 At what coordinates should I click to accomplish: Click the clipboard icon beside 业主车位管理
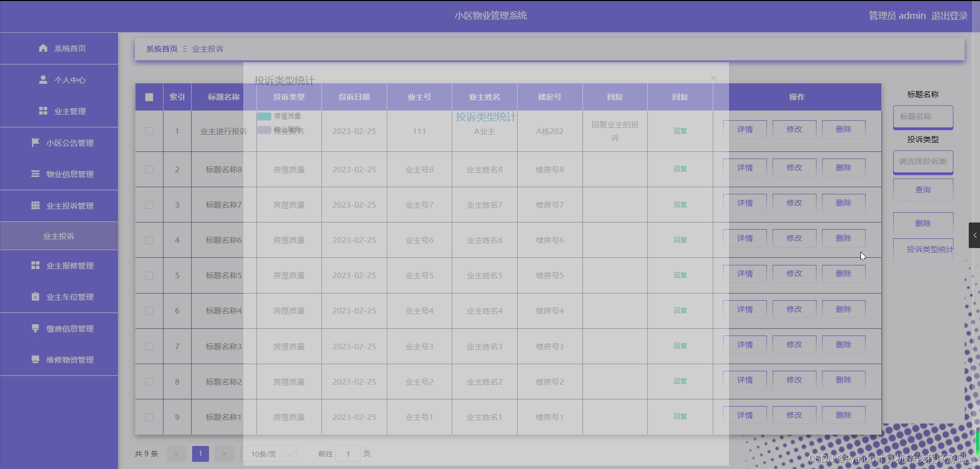(x=35, y=297)
